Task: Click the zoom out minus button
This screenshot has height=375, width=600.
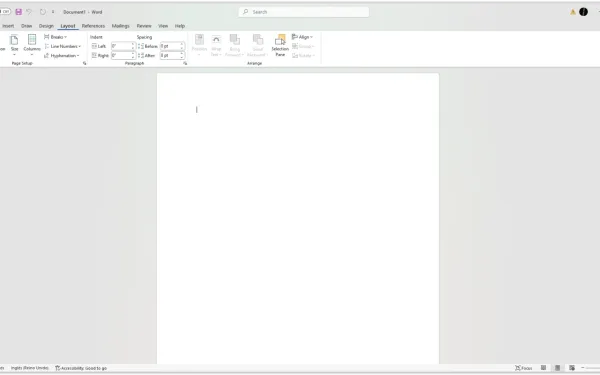Action: pyautogui.click(x=583, y=368)
